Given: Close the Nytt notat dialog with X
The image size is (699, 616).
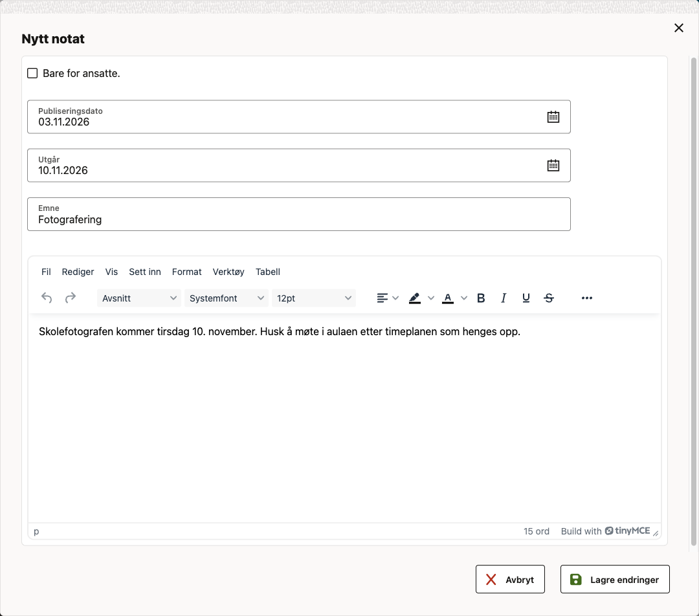Looking at the screenshot, I should (x=679, y=28).
